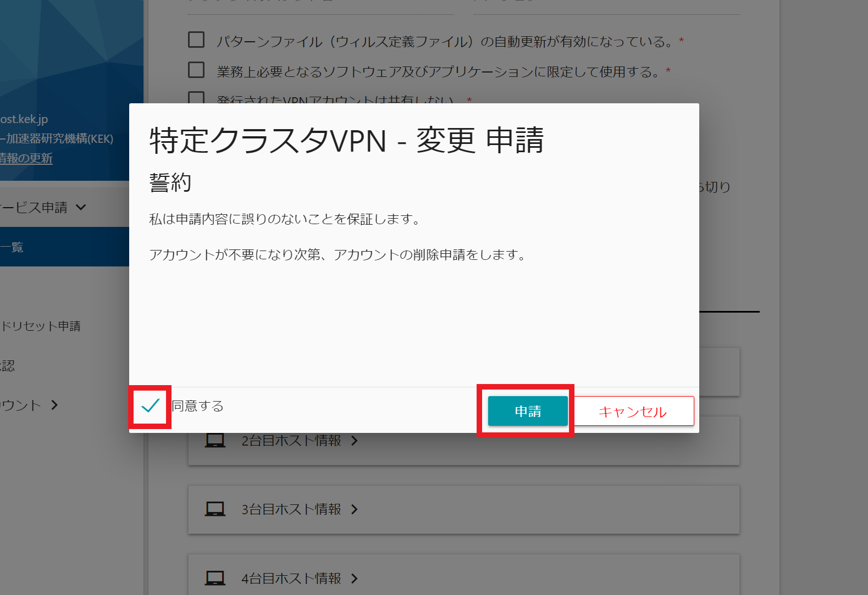The width and height of the screenshot is (868, 595).
Task: Expand 3台目ホスト情報 chevron
Action: pyautogui.click(x=355, y=509)
